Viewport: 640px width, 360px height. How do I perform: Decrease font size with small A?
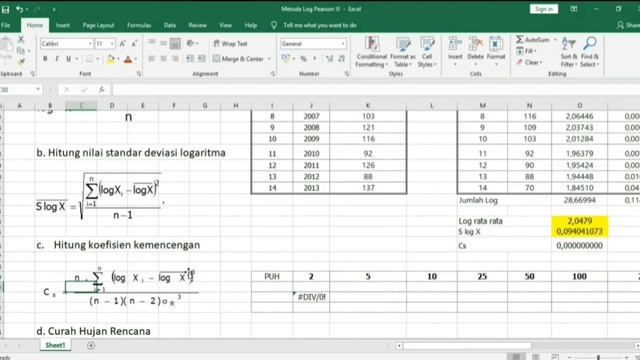pyautogui.click(x=134, y=43)
